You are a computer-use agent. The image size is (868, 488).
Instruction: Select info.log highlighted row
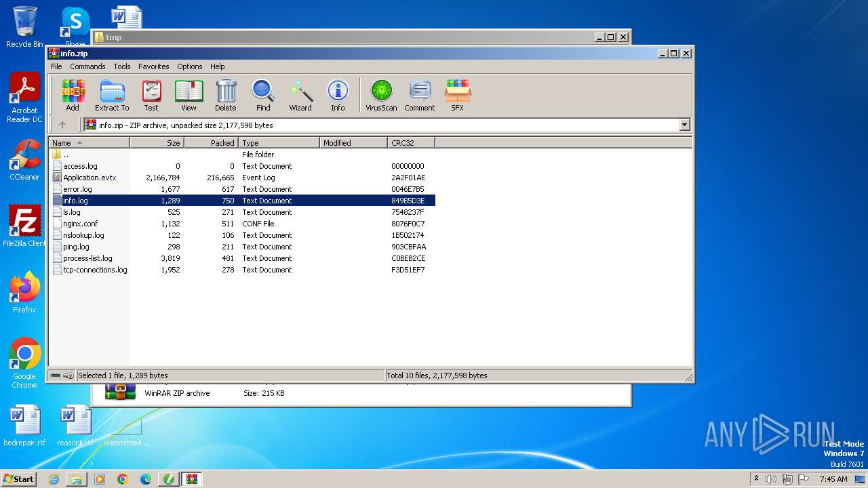(242, 201)
